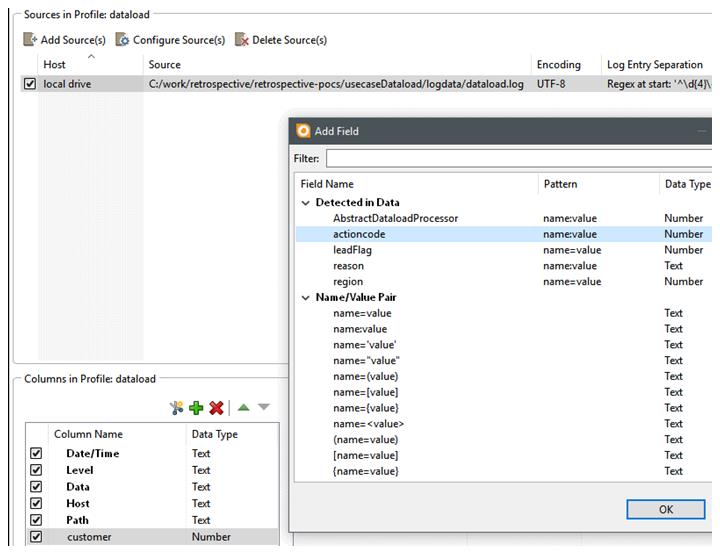
Task: Select the name=[value] pattern
Action: click(x=366, y=392)
